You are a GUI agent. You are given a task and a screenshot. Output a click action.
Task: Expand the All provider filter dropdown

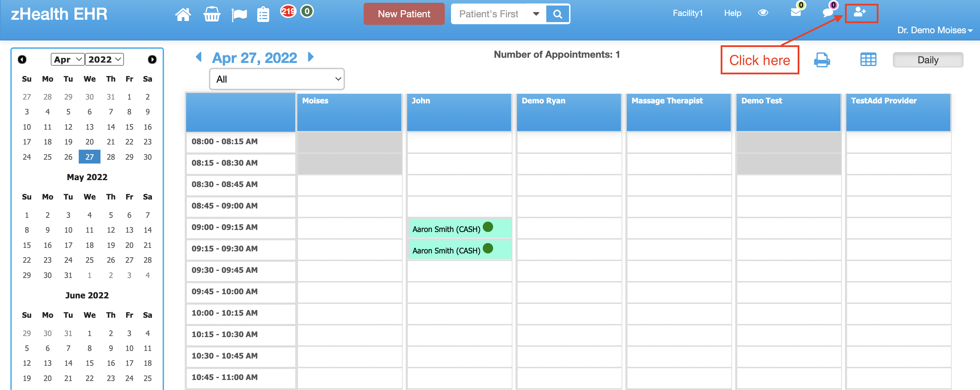coord(277,79)
